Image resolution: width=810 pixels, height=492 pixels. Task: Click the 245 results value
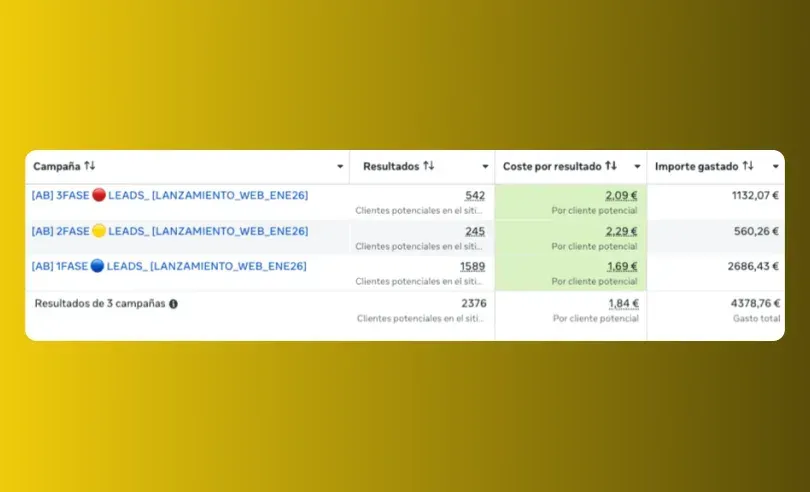pos(475,232)
